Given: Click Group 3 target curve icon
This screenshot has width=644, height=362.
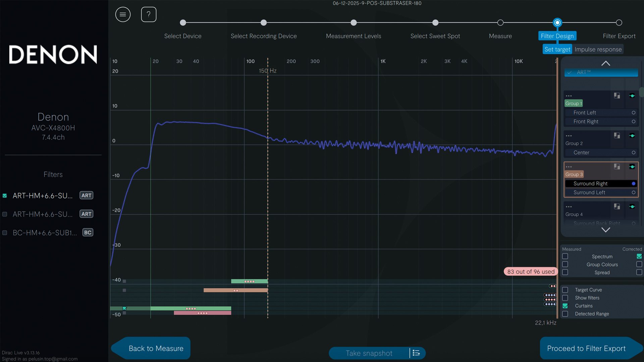Looking at the screenshot, I should point(617,167).
